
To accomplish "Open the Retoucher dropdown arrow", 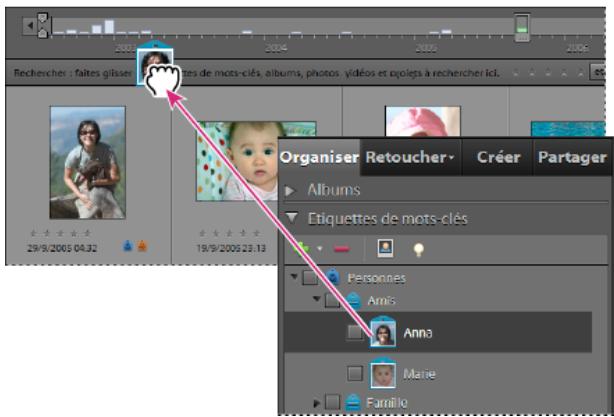I will [451, 157].
